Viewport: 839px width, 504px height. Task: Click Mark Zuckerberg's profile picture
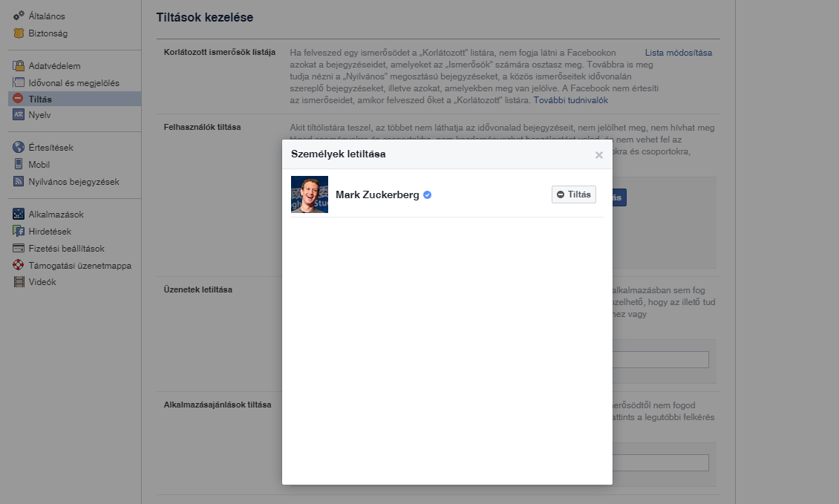click(x=310, y=194)
